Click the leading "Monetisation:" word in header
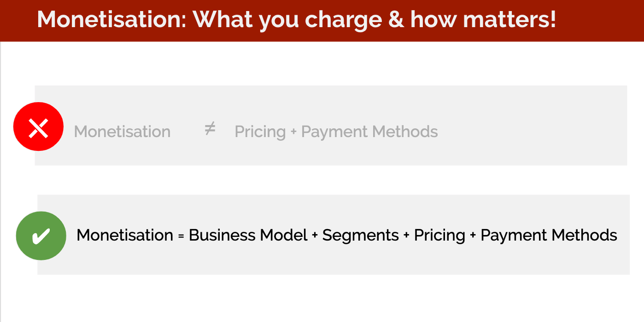644x322 pixels. [x=111, y=19]
